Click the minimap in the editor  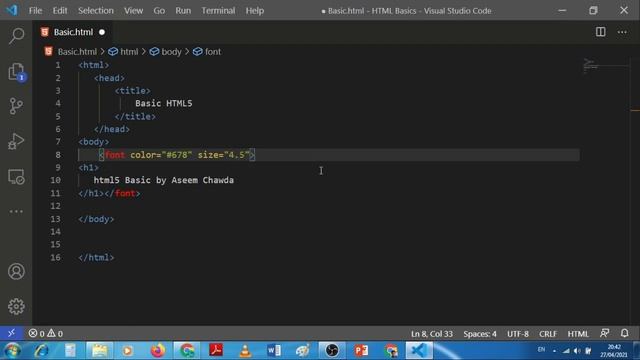pos(606,67)
